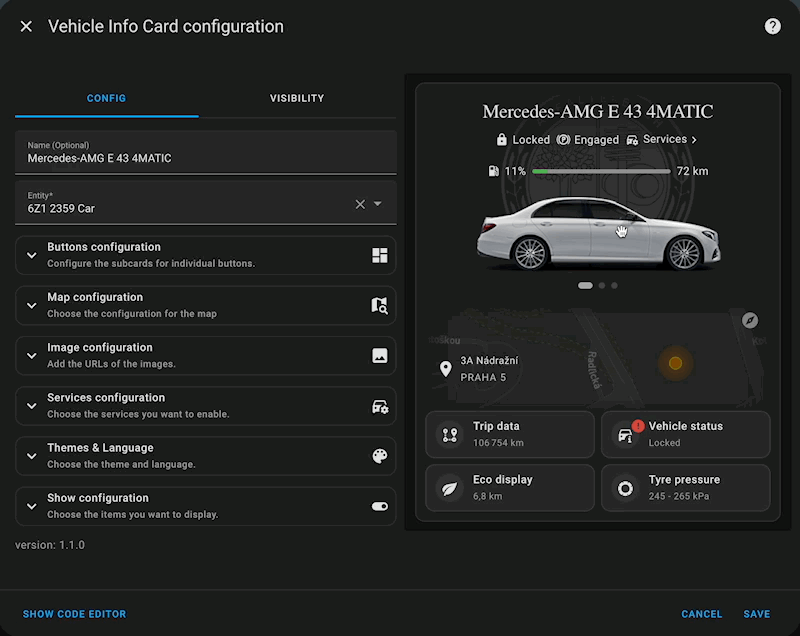The image size is (800, 636).
Task: Expand the Image configuration chevron
Action: [32, 355]
